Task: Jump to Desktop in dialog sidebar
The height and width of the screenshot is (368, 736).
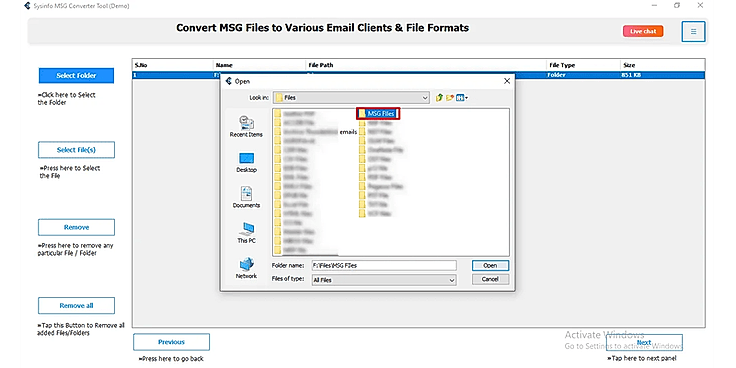Action: 246,162
